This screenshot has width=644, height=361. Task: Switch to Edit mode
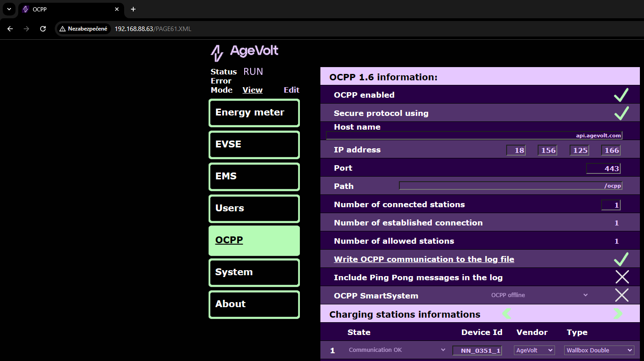tap(292, 90)
